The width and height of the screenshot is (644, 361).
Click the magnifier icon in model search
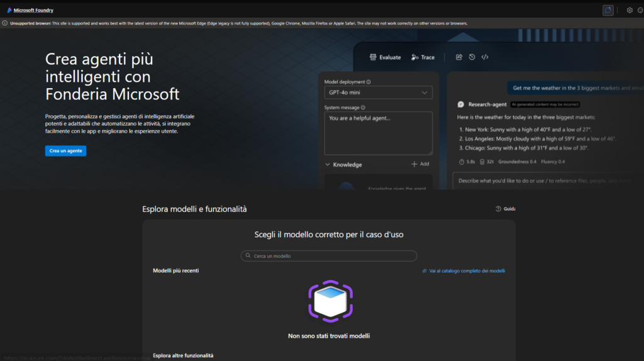pos(248,255)
